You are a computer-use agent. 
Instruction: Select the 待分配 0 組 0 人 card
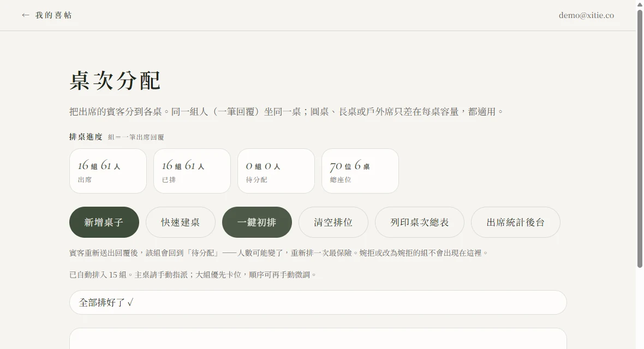pyautogui.click(x=276, y=171)
